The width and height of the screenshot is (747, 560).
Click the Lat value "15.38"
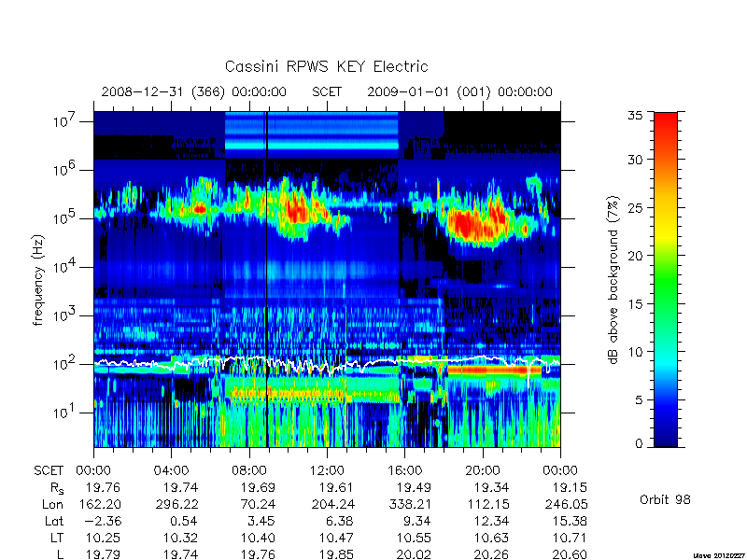tap(570, 522)
